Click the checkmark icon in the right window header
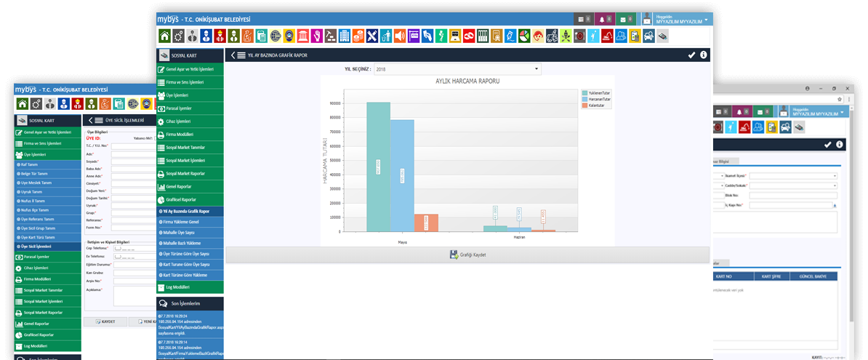The width and height of the screenshot is (868, 360). (827, 145)
